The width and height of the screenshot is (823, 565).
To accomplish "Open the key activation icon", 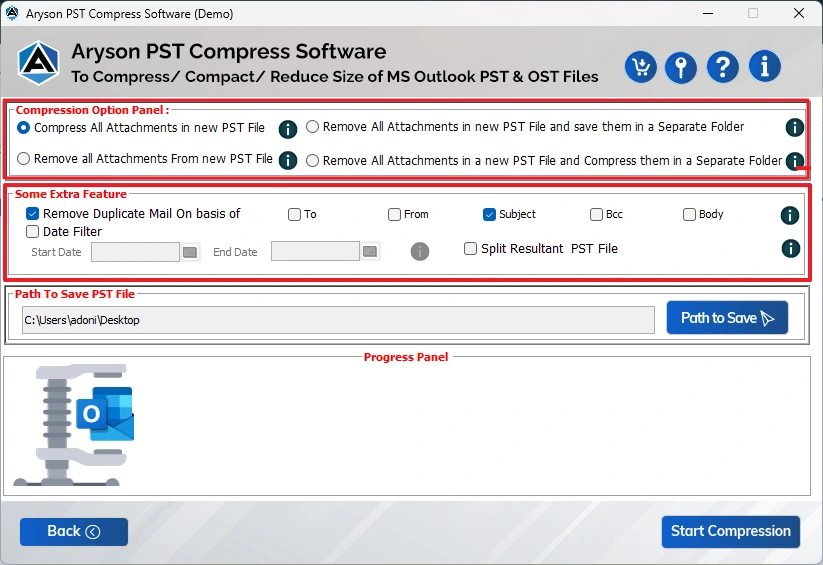I will pyautogui.click(x=681, y=67).
